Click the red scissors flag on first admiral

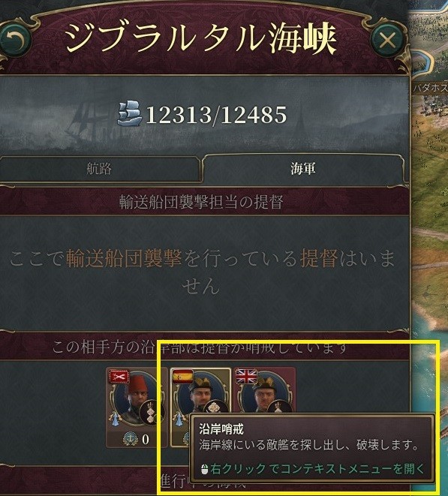119,377
